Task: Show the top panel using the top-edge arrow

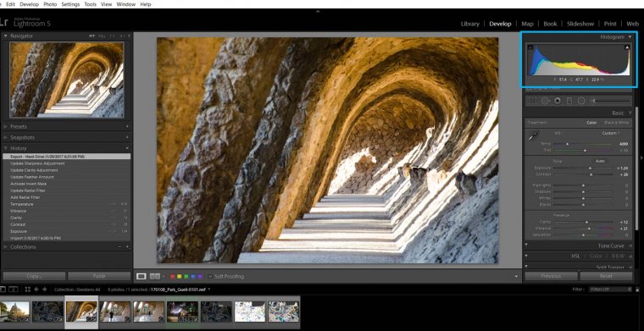Action: click(x=318, y=12)
